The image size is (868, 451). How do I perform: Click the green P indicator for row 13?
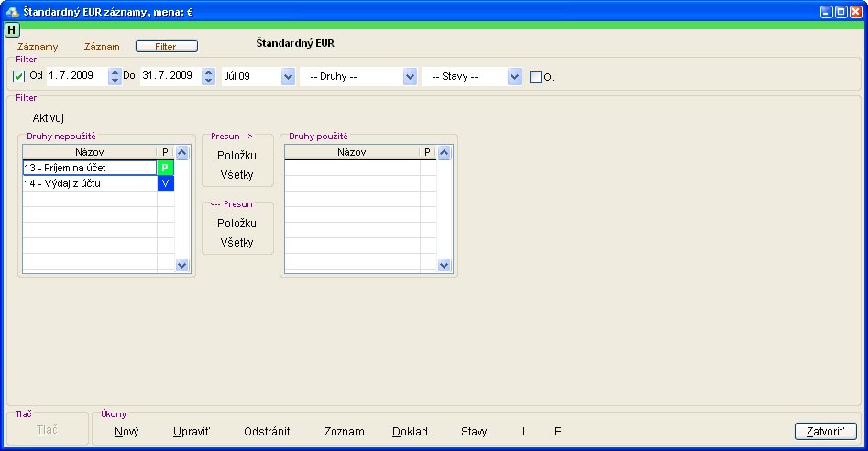tap(165, 168)
